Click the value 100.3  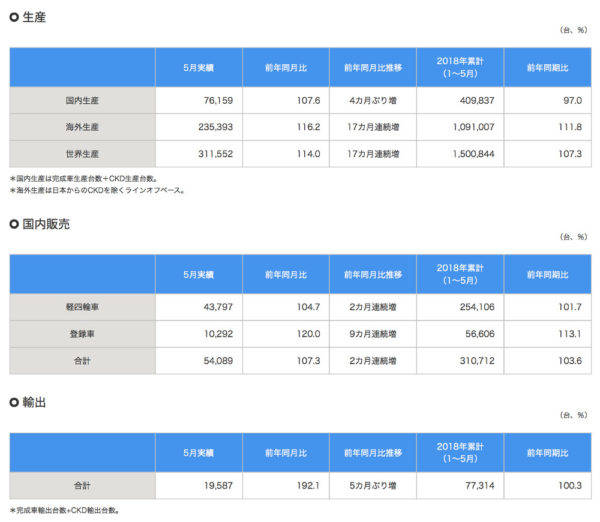tap(570, 486)
